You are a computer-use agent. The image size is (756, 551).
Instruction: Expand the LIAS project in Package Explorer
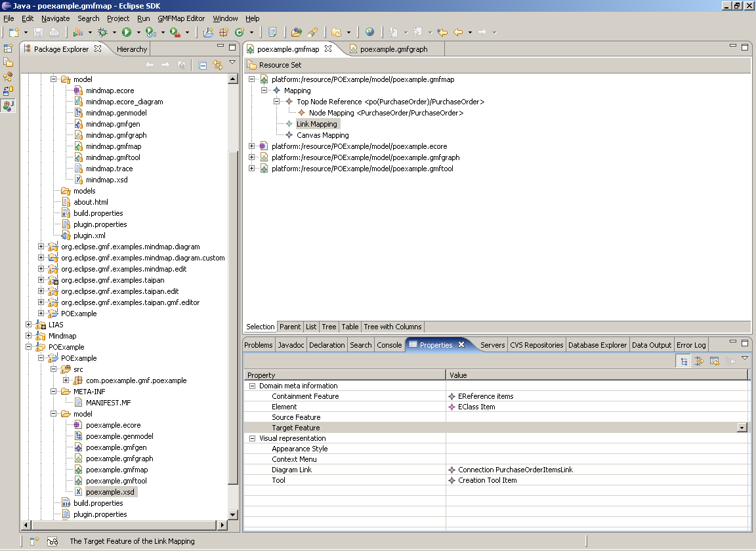click(28, 325)
